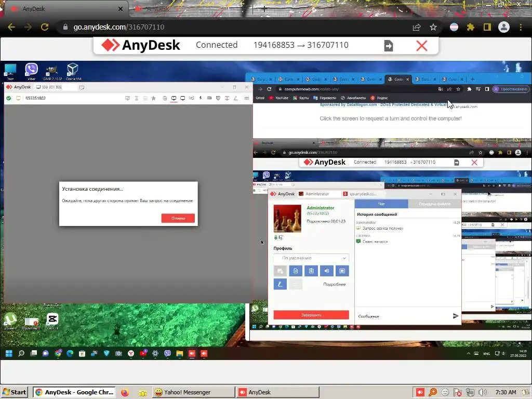Open the Chrome extensions puzzle icon
The width and height of the screenshot is (532, 399).
pos(470,27)
